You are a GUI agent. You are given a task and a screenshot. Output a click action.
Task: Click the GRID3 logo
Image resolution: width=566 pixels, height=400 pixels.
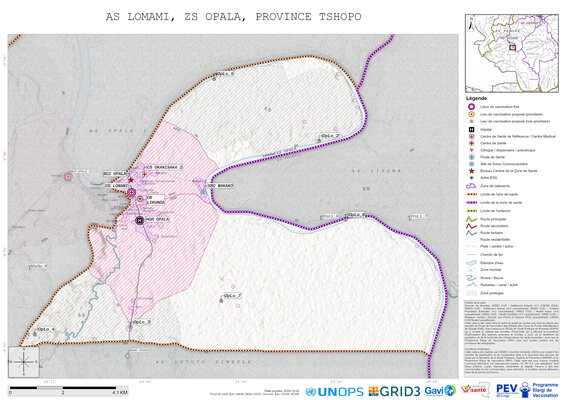point(394,391)
